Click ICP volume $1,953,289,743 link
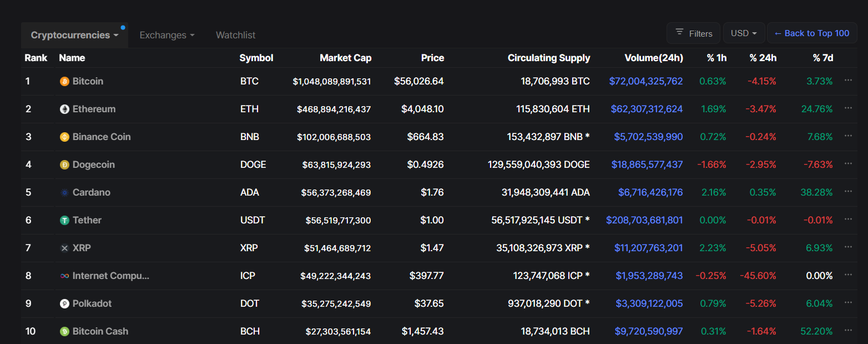Screen dimensions: 868x344 click(x=649, y=276)
